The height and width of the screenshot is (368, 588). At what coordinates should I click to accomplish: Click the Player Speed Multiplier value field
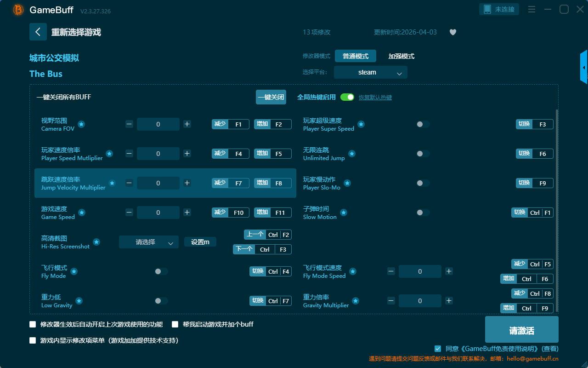158,154
